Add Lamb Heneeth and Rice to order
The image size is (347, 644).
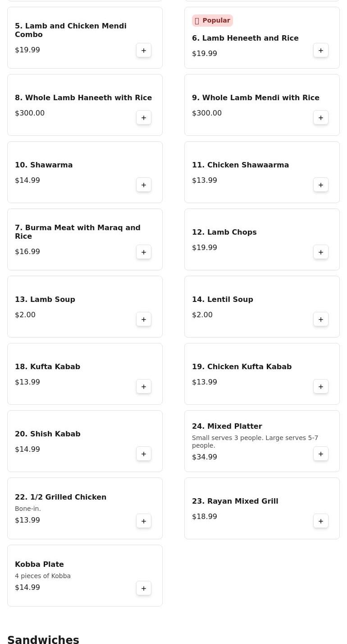tap(321, 51)
